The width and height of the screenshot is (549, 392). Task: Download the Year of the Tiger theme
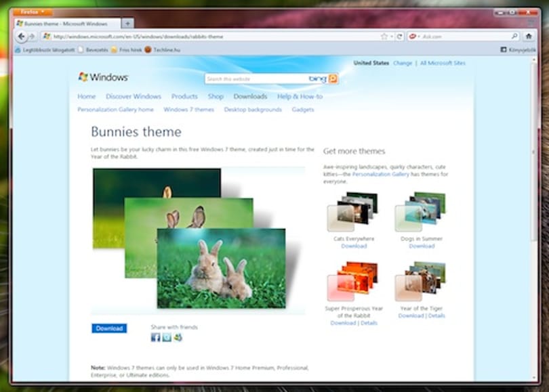411,315
